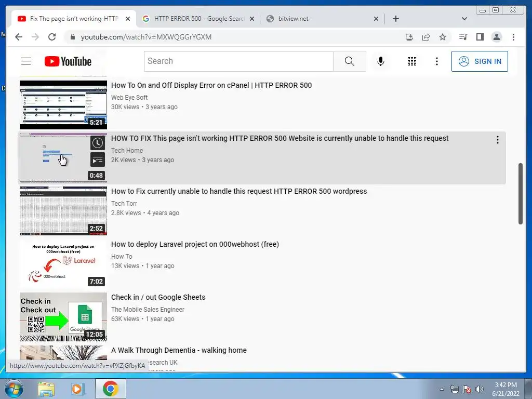Viewport: 532px width, 399px height.
Task: Open Web Eye Soft channel name
Action: click(129, 97)
